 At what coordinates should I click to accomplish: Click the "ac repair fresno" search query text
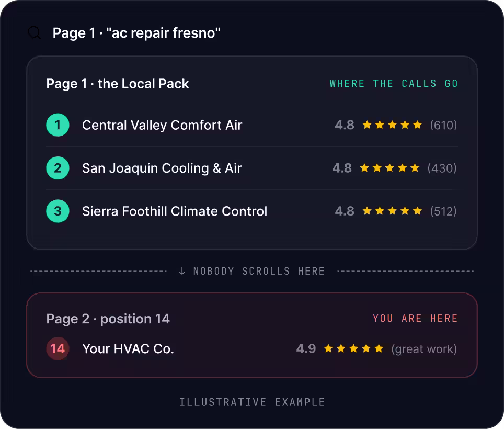coord(163,33)
